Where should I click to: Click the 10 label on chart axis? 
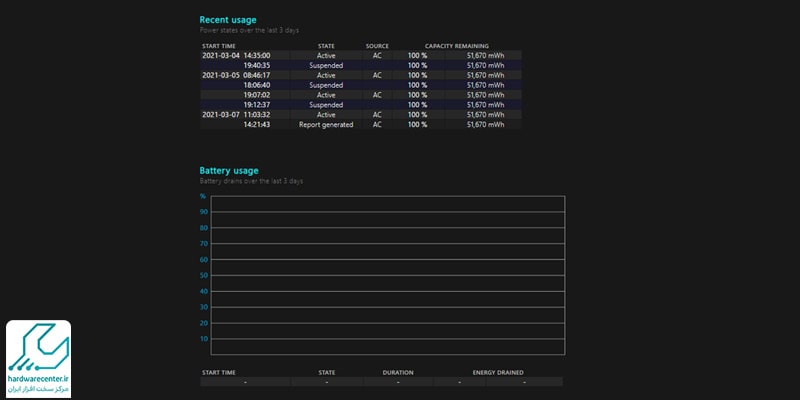point(204,339)
